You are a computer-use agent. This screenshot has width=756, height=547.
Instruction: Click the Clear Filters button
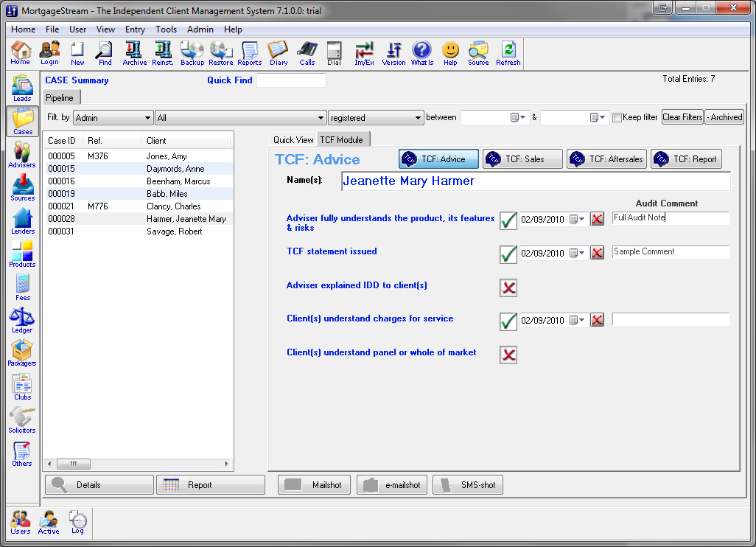point(682,117)
